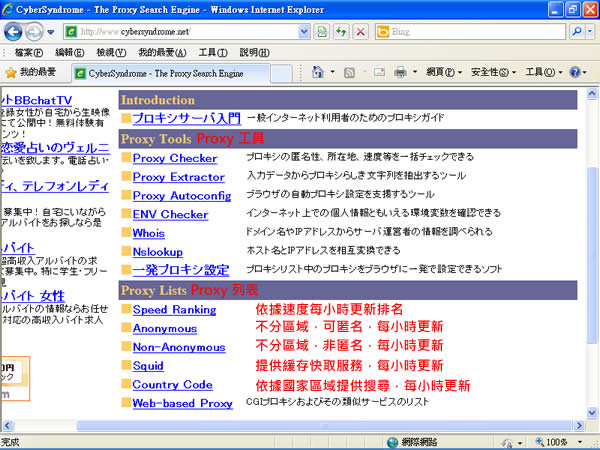
Task: Click the vertical scrollbar up arrow
Action: click(592, 94)
